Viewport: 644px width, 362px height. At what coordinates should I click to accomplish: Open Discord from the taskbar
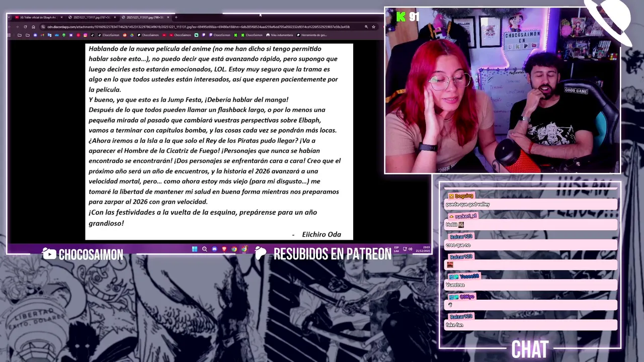(214, 249)
